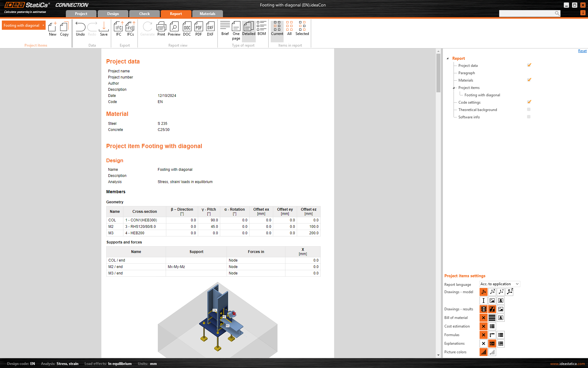This screenshot has width=588, height=368.
Task: Open the Materials tab
Action: click(x=207, y=14)
